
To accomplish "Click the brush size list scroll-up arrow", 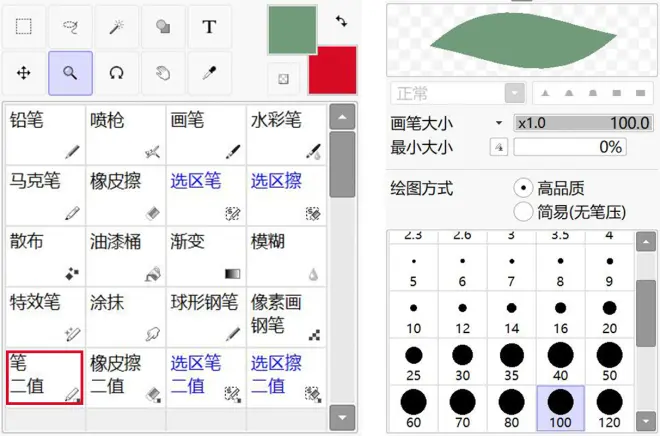I will pyautogui.click(x=646, y=242).
